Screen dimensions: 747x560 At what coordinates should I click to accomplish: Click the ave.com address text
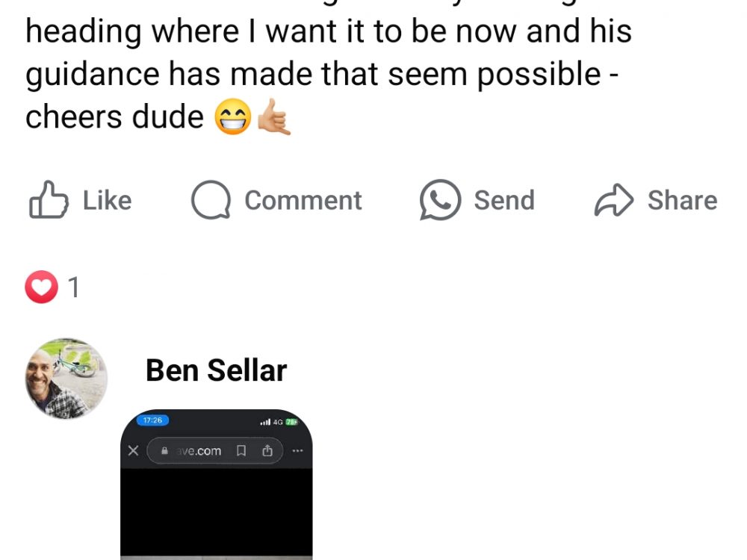198,451
